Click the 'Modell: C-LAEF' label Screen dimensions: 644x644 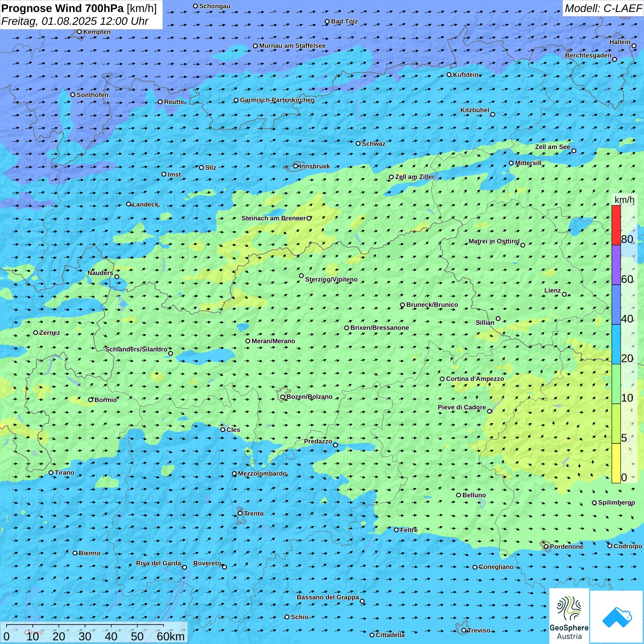(603, 8)
